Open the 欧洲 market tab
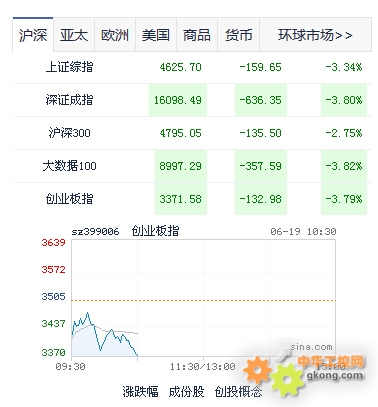378x407 pixels. (115, 35)
